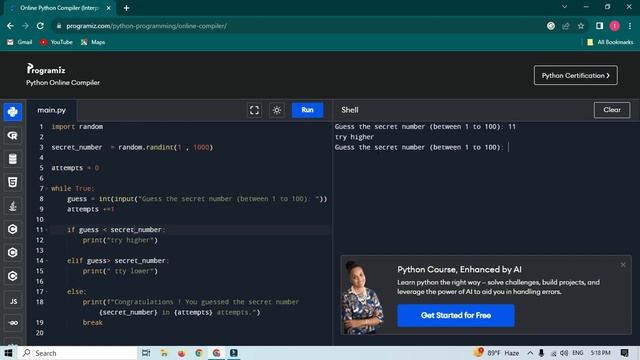Open the Maps bookmark
640x360 pixels.
pyautogui.click(x=93, y=42)
